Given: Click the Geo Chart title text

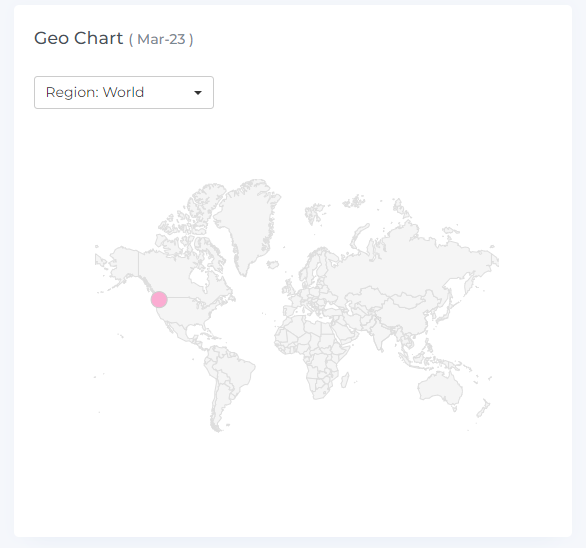Looking at the screenshot, I should pos(78,38).
